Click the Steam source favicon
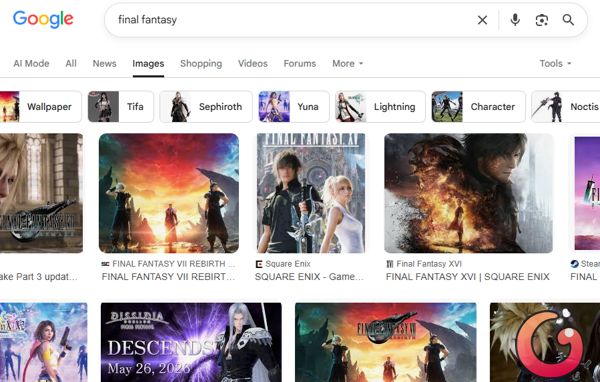 click(x=574, y=264)
